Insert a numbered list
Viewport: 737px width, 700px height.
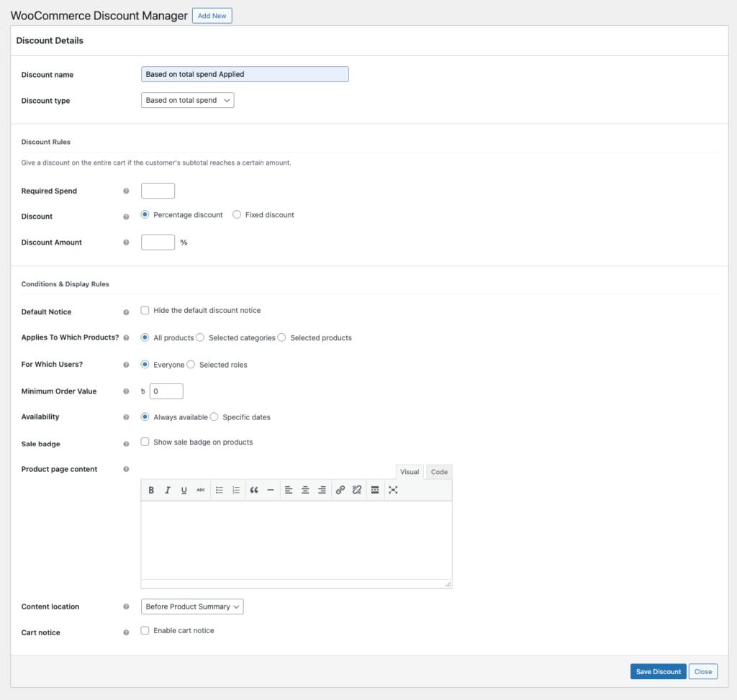point(236,490)
